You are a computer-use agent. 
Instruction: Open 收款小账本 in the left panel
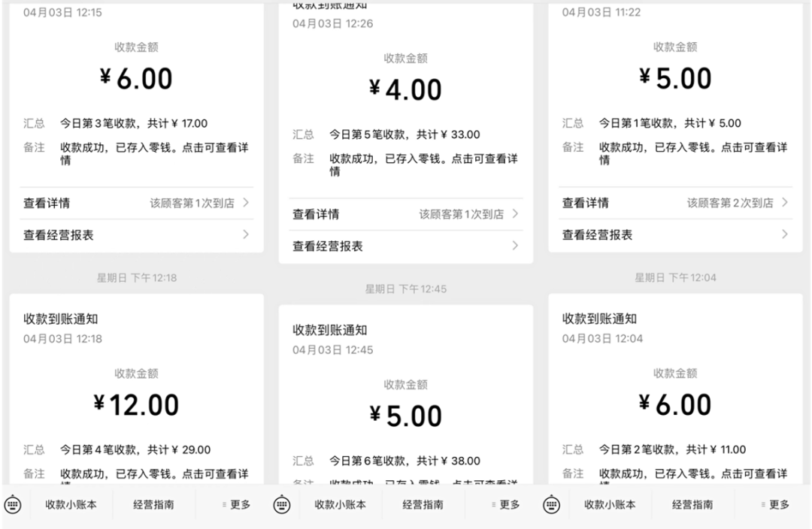(71, 505)
